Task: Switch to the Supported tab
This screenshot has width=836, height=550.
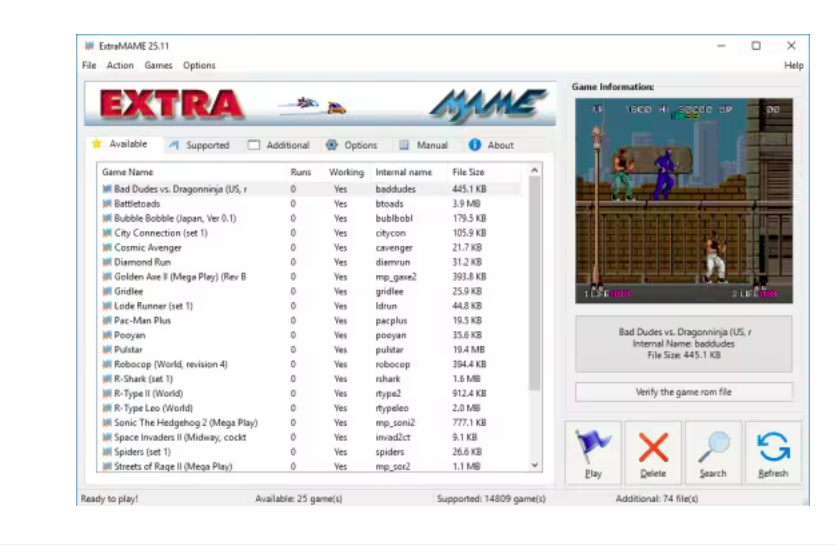Action: tap(199, 145)
